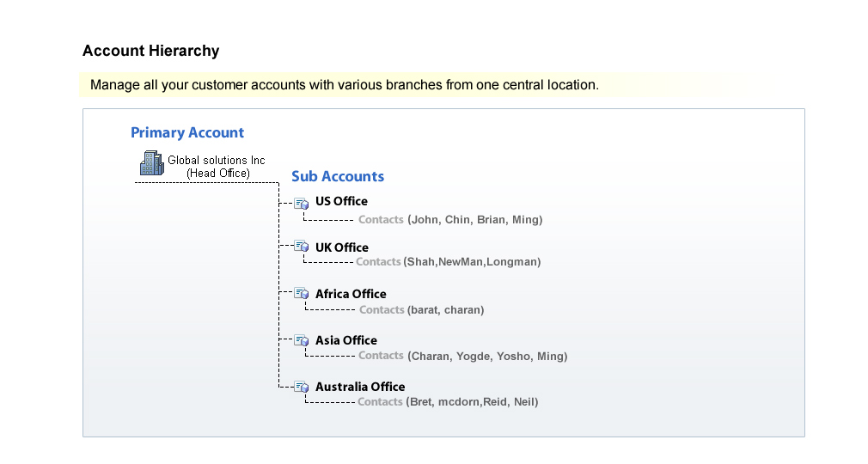Click the US Office account icon
This screenshot has width=868, height=464.
(301, 203)
